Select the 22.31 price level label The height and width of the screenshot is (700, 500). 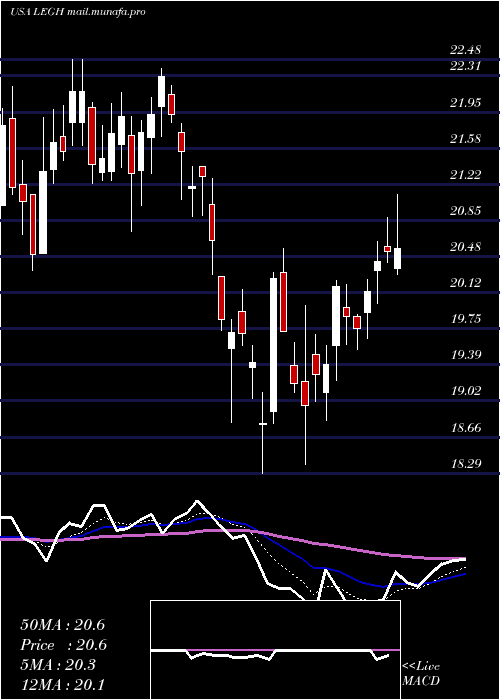tap(465, 66)
